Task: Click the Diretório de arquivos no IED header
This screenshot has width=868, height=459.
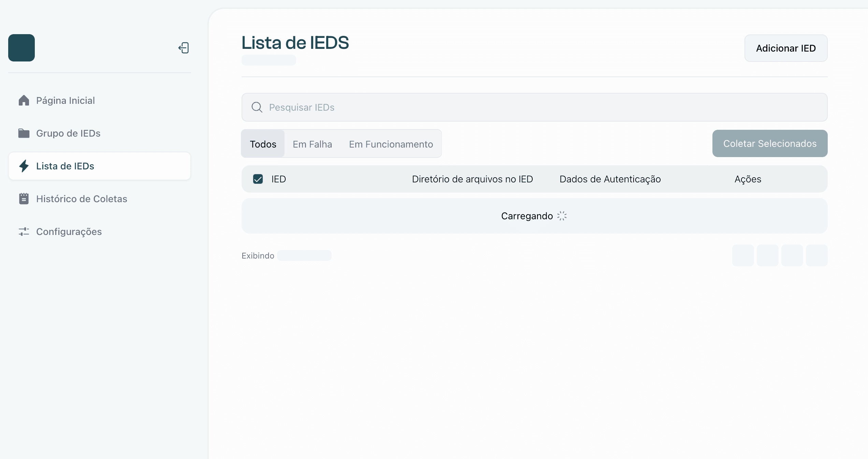Action: tap(473, 179)
